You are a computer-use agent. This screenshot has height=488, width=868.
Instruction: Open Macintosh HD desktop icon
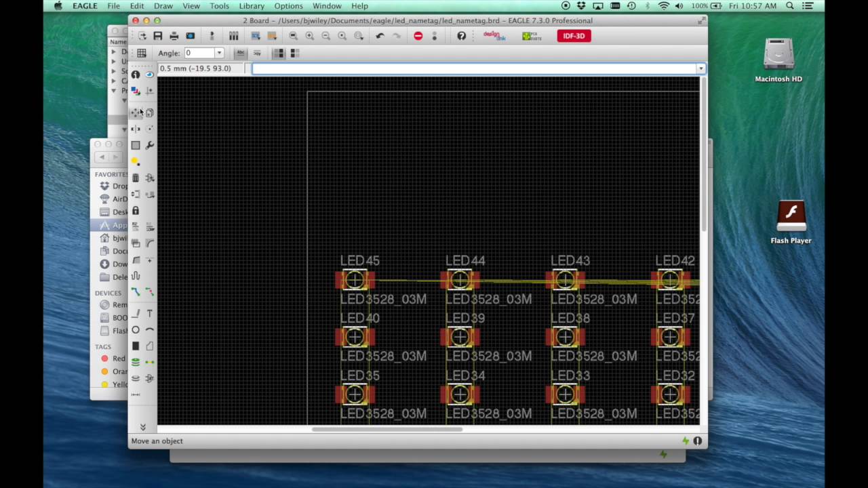[778, 61]
